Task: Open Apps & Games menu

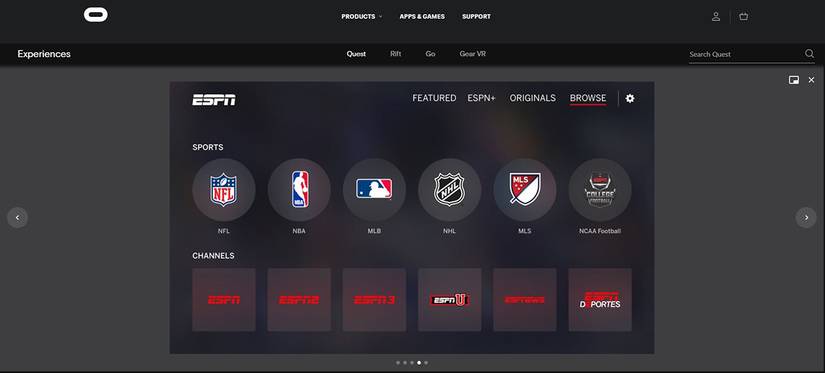Action: [422, 17]
